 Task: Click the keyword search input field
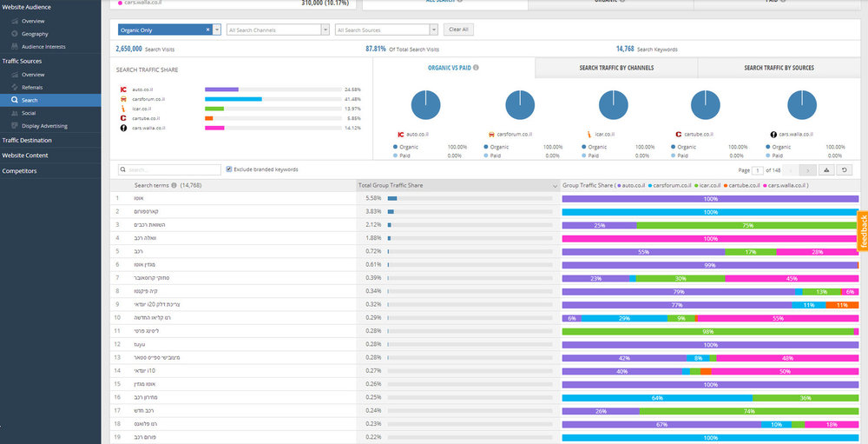169,170
